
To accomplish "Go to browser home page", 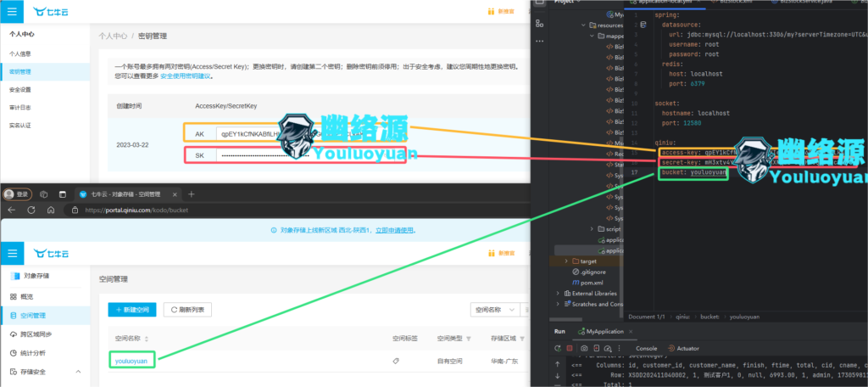I will tap(51, 210).
